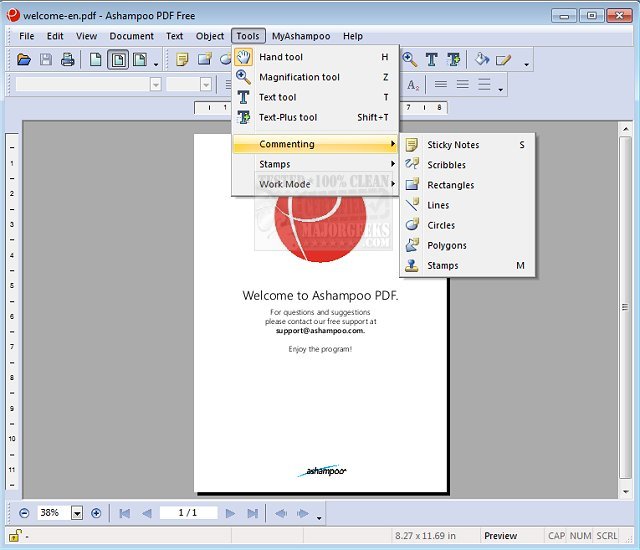640x550 pixels.
Task: Choose Hand tool from the Tools menu
Action: tap(315, 57)
